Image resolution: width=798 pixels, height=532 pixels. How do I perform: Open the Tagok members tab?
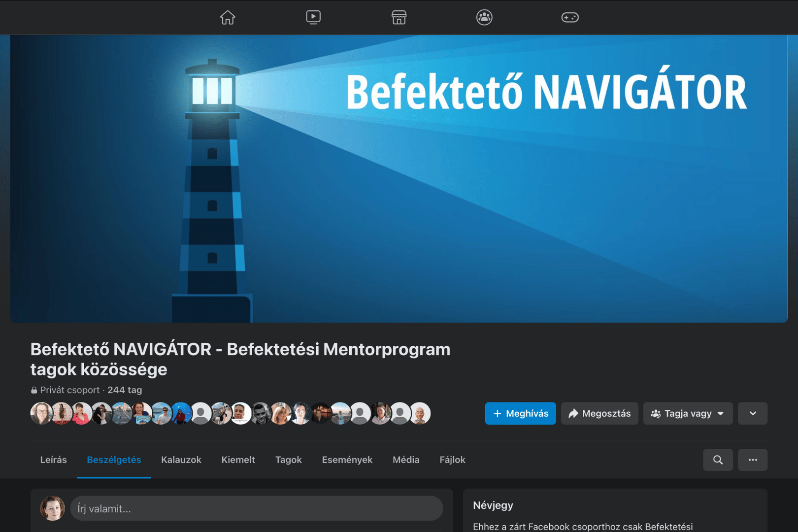click(x=288, y=460)
